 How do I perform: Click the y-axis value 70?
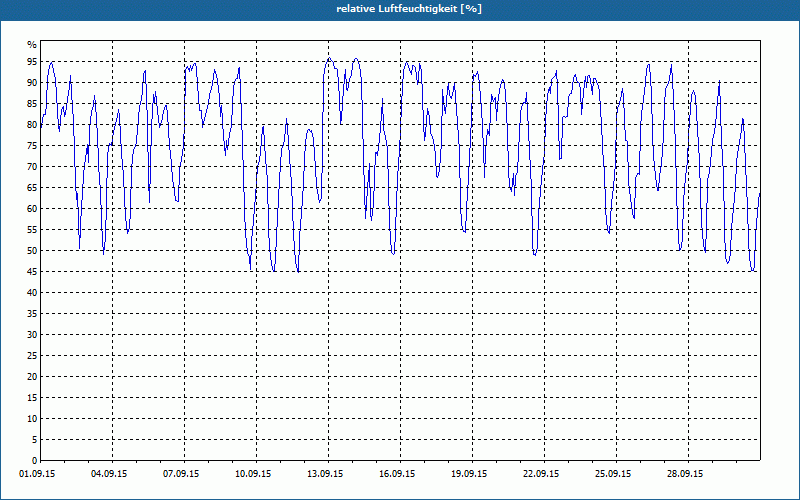click(32, 167)
